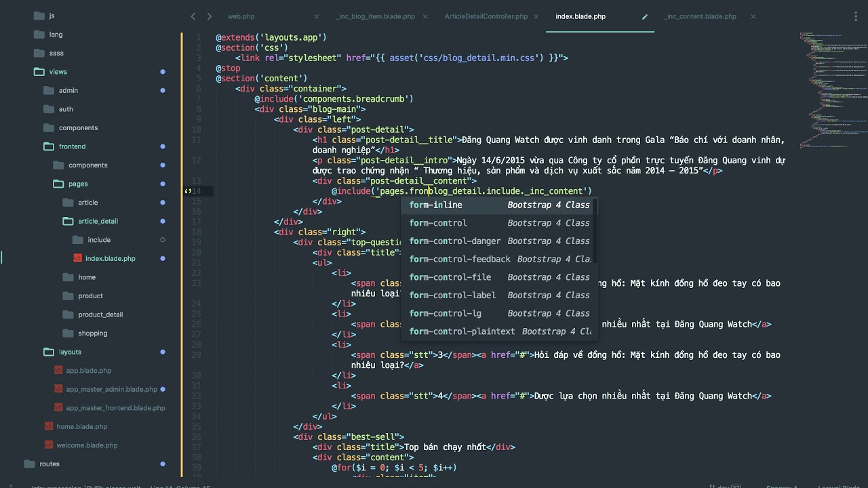Click the home folder icon

pyautogui.click(x=67, y=277)
